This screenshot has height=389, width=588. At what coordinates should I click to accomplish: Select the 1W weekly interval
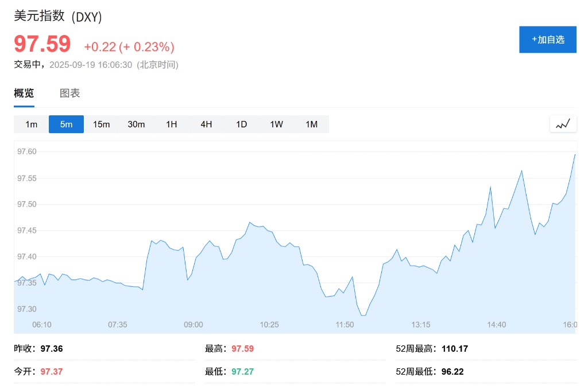tap(276, 125)
